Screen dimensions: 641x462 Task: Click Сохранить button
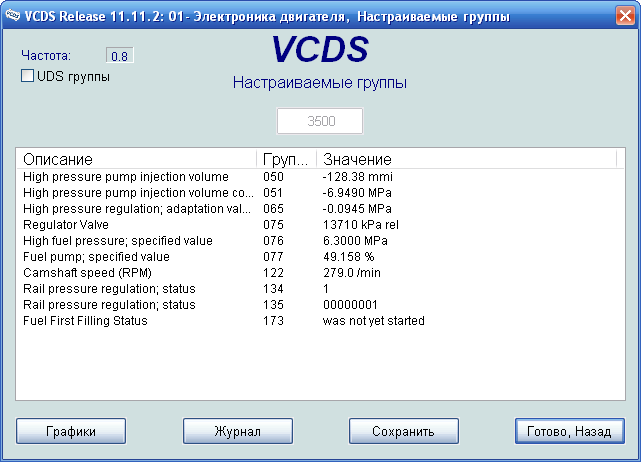click(404, 431)
